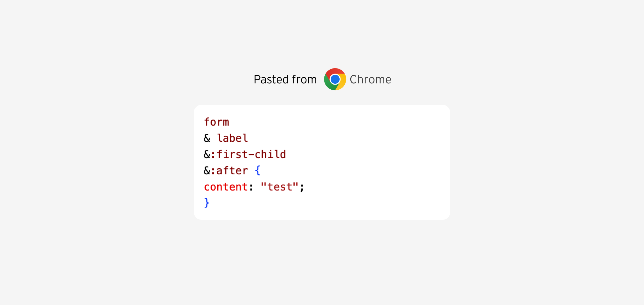Click the "after" pseudo-element text
The width and height of the screenshot is (644, 305).
232,171
